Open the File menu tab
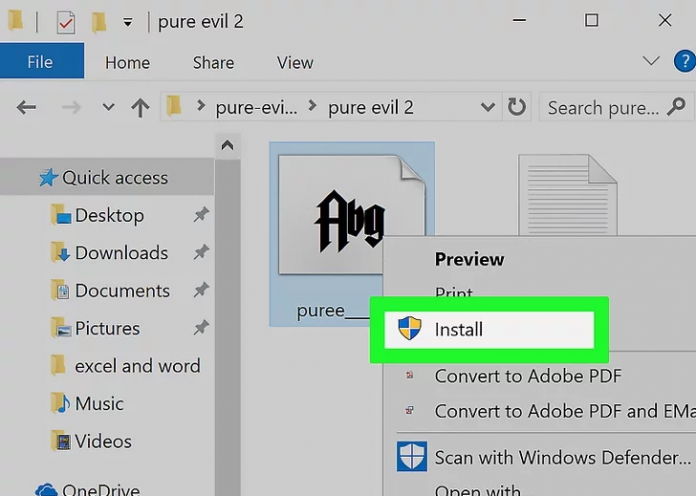Viewport: 696px width, 496px height. coord(40,62)
